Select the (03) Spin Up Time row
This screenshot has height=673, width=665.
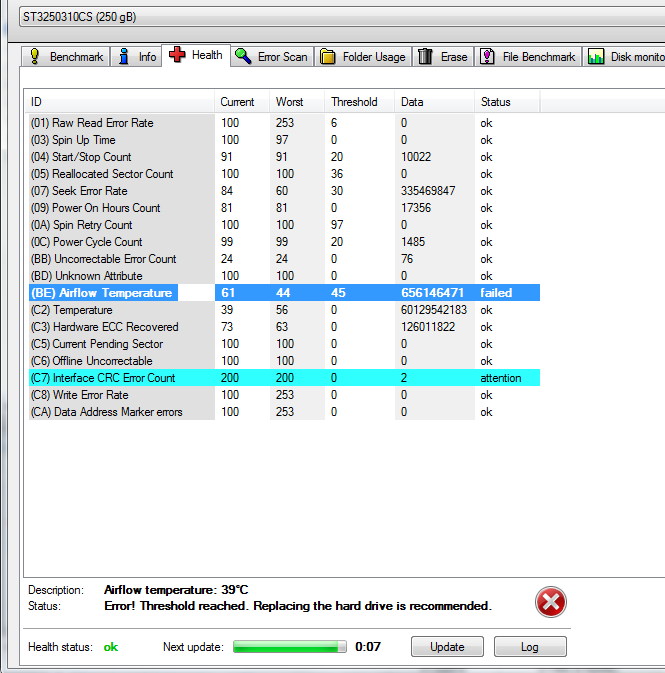click(284, 140)
